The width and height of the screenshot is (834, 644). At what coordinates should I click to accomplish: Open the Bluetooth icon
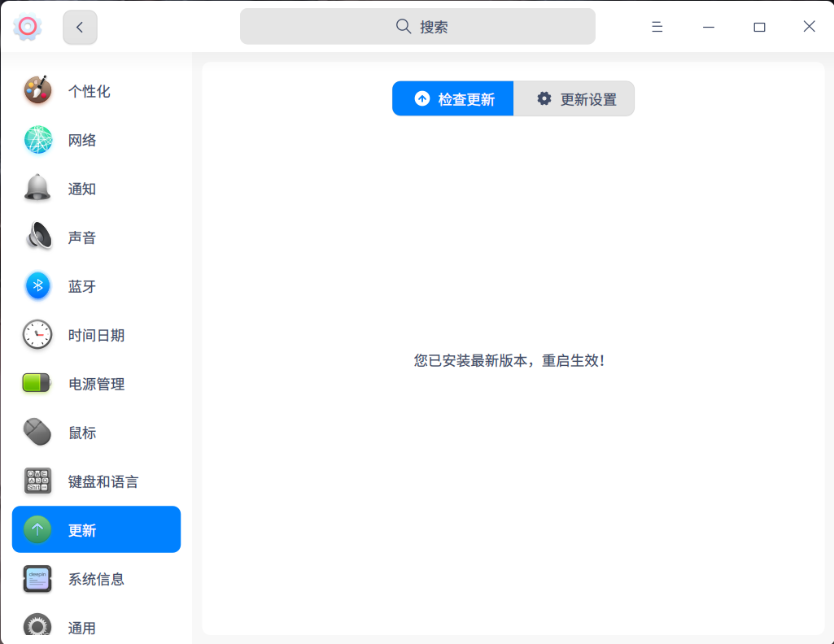[x=37, y=285]
